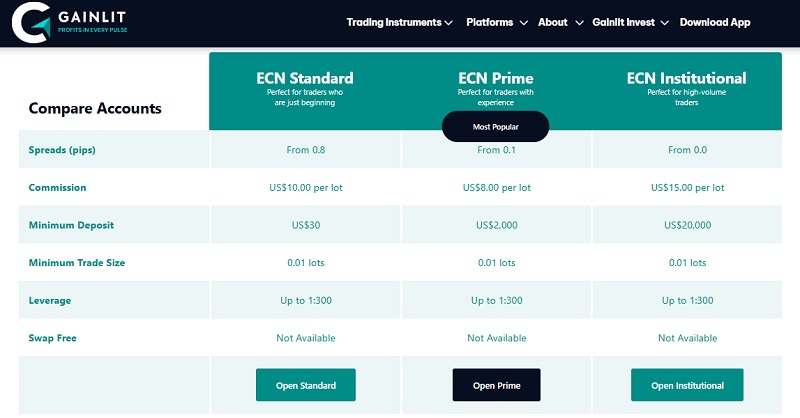Click the Open Standard button
800x418 pixels.
click(x=305, y=385)
